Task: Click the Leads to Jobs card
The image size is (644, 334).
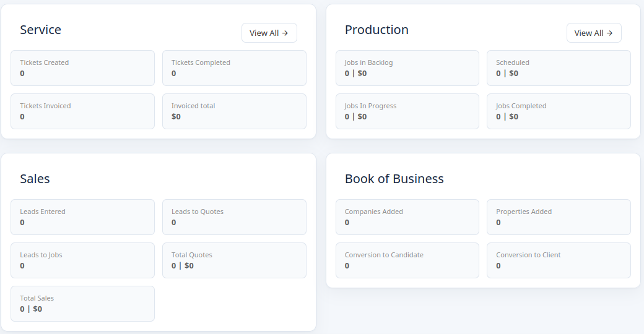Action: (82, 260)
